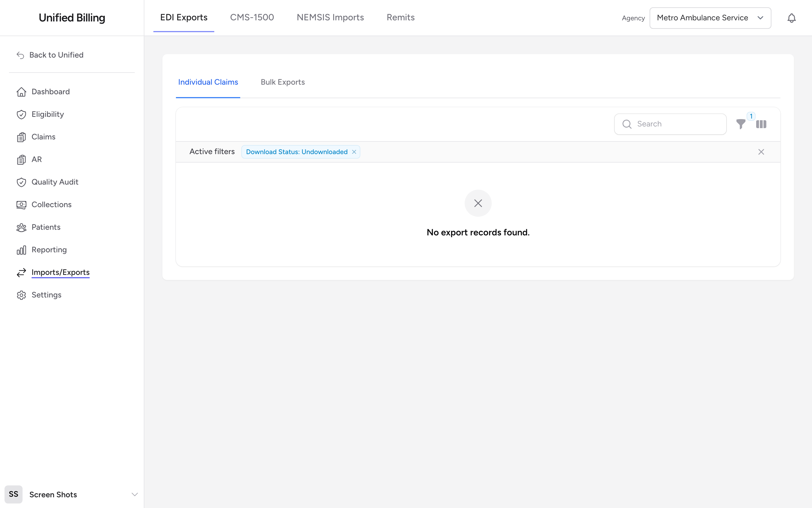Open the NEMSIS Imports tab

pos(330,17)
